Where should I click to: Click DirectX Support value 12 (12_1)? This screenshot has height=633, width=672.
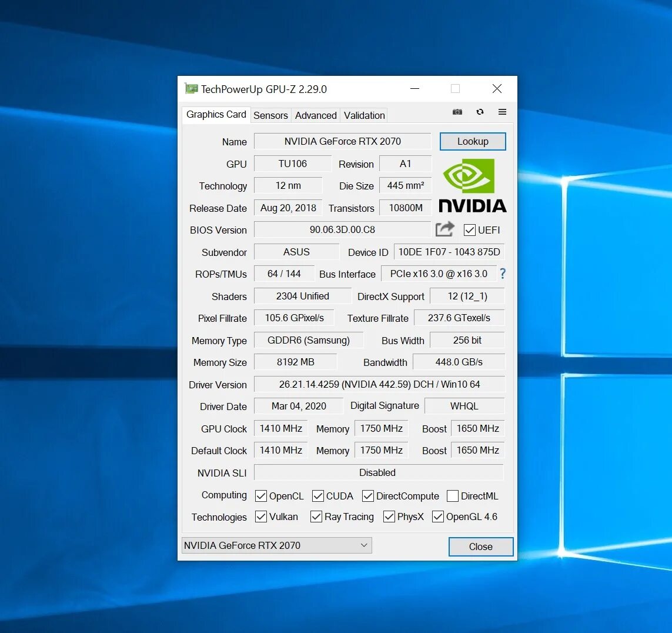pyautogui.click(x=467, y=296)
